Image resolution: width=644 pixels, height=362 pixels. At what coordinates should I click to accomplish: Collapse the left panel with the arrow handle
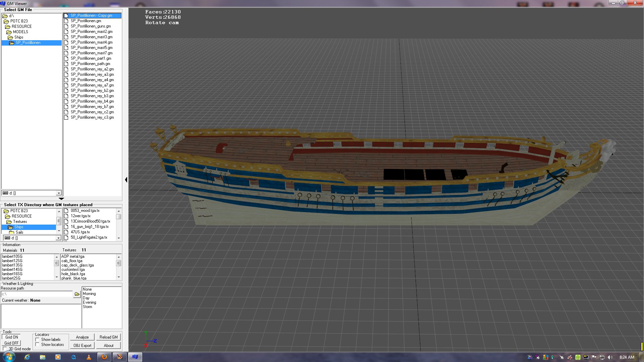click(126, 180)
